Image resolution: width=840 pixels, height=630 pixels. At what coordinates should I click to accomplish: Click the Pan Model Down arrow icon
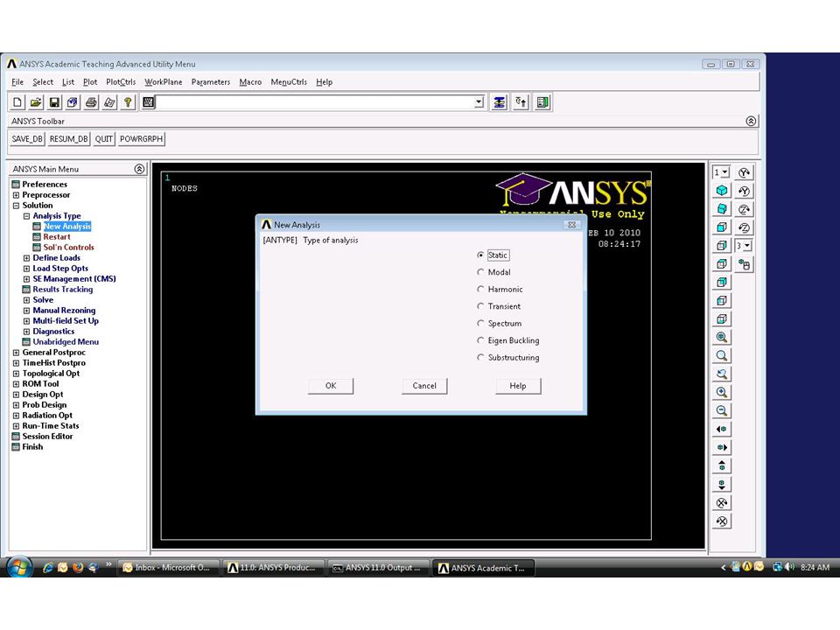pos(722,484)
